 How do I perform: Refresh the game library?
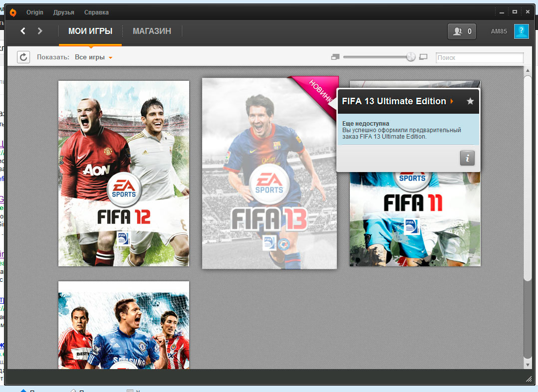coord(23,57)
